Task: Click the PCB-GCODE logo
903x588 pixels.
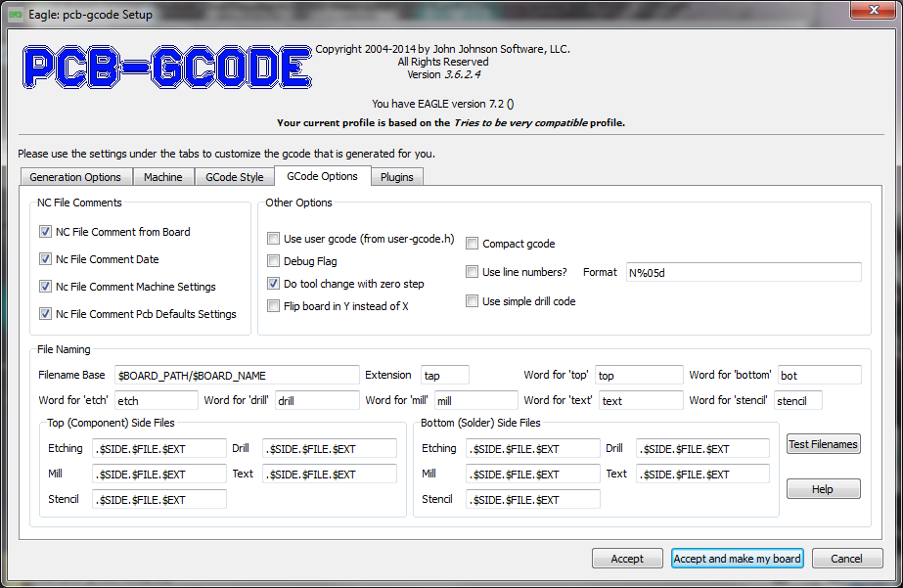Action: coord(167,68)
